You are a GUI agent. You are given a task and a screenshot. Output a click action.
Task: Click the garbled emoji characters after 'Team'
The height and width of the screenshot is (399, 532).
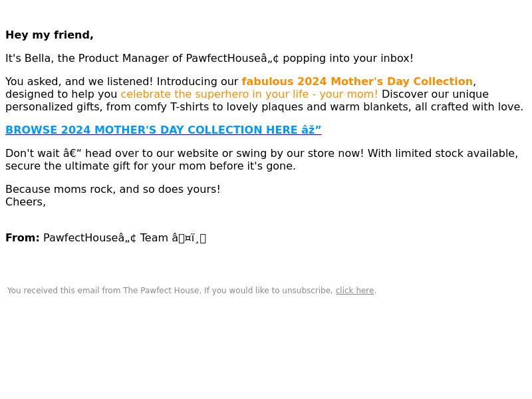(189, 238)
